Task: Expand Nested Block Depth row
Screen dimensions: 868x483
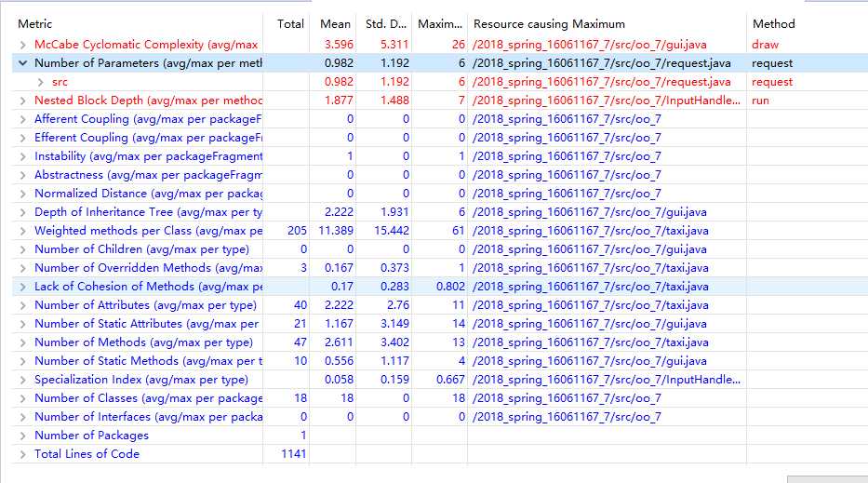Action: pos(22,101)
